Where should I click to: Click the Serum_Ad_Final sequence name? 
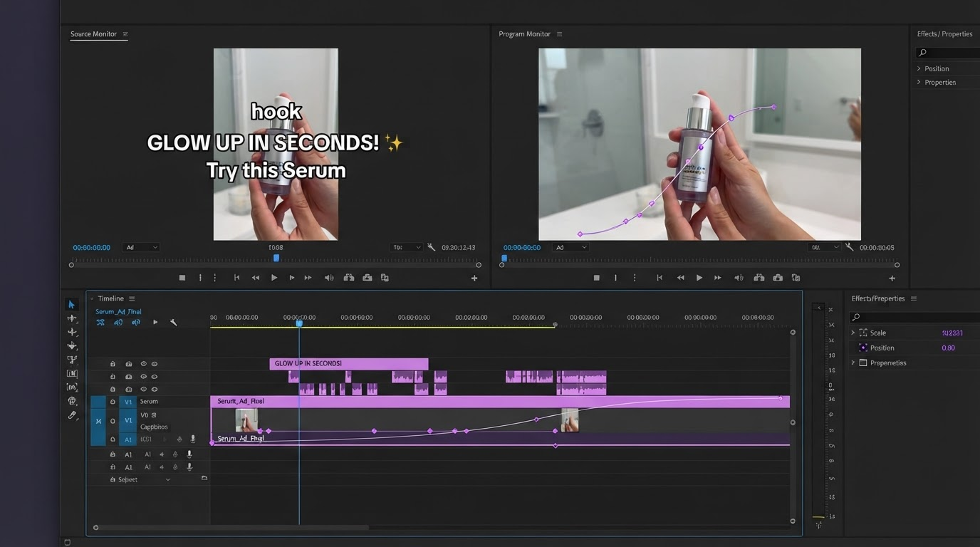118,311
